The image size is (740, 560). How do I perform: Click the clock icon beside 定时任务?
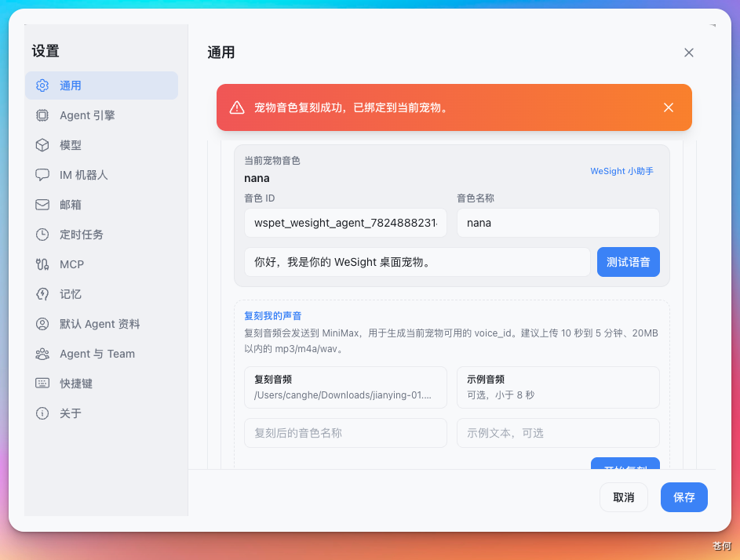point(42,235)
